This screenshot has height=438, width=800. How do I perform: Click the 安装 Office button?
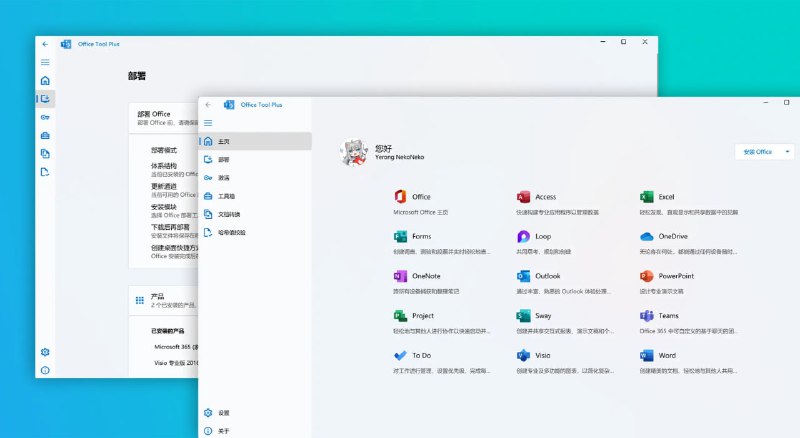tap(757, 152)
